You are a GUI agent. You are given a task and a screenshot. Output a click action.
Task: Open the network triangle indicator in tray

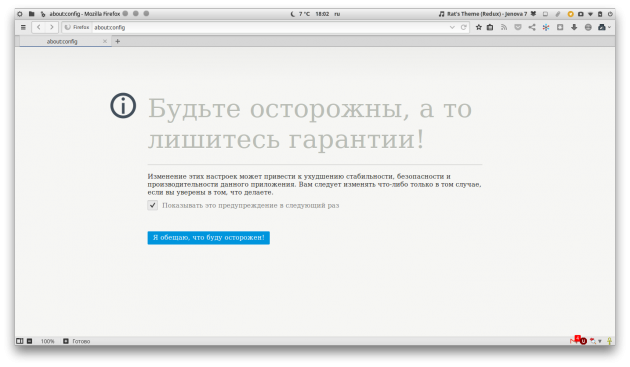click(590, 14)
